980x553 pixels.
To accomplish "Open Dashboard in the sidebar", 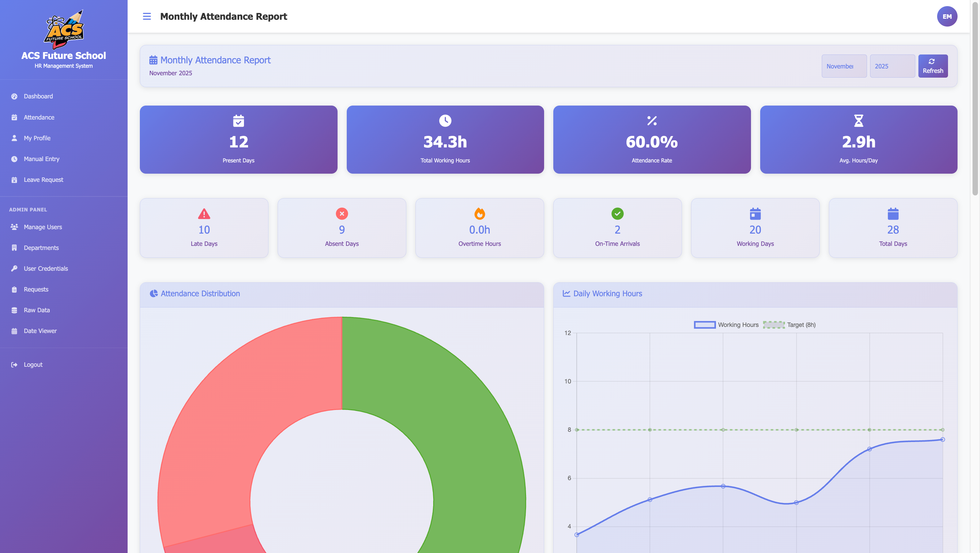I will pos(38,96).
